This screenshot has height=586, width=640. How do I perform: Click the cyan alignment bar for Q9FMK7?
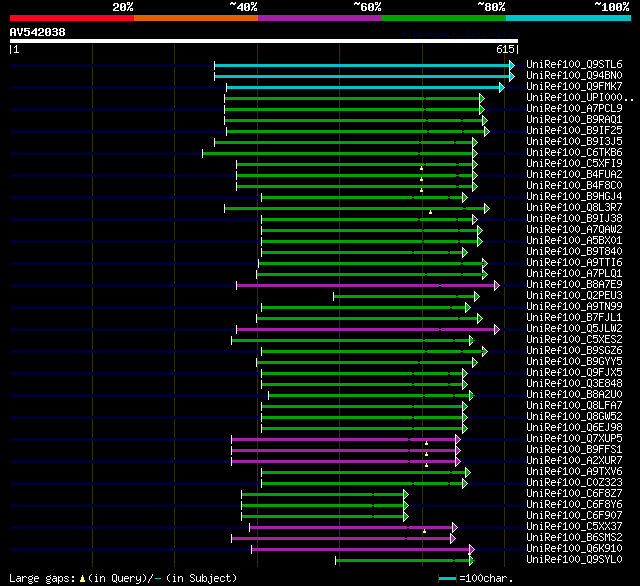point(363,87)
